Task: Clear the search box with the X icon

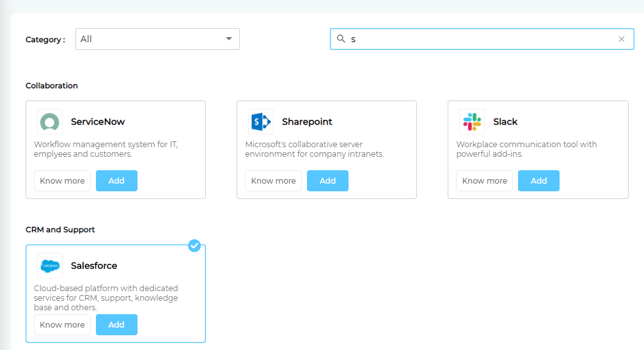Action: pyautogui.click(x=622, y=39)
